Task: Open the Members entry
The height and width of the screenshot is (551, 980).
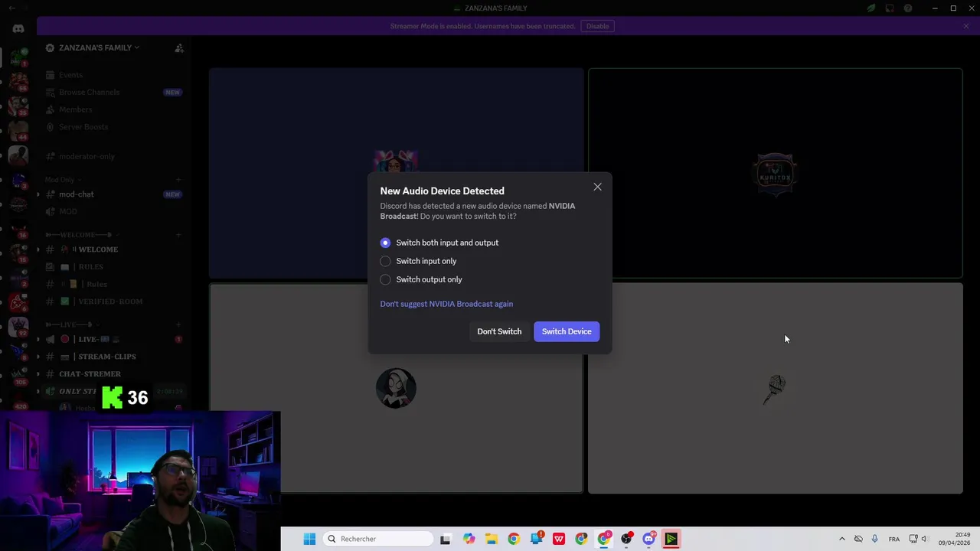Action: coord(113,109)
